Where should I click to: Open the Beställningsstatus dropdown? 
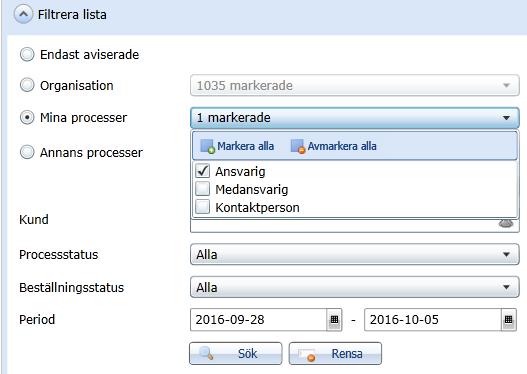click(355, 287)
